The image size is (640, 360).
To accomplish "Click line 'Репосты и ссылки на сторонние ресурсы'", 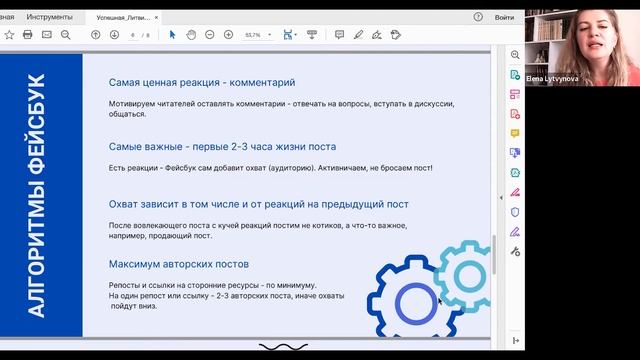I will (212, 285).
